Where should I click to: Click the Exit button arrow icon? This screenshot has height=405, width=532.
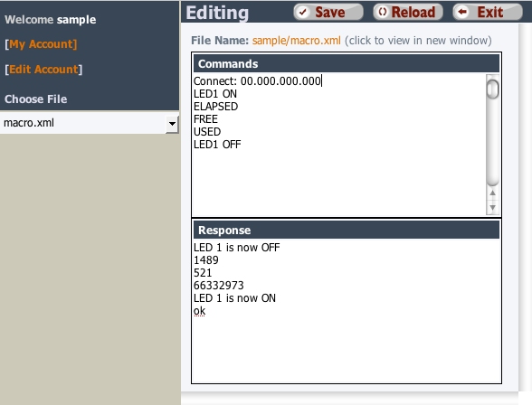click(x=462, y=12)
